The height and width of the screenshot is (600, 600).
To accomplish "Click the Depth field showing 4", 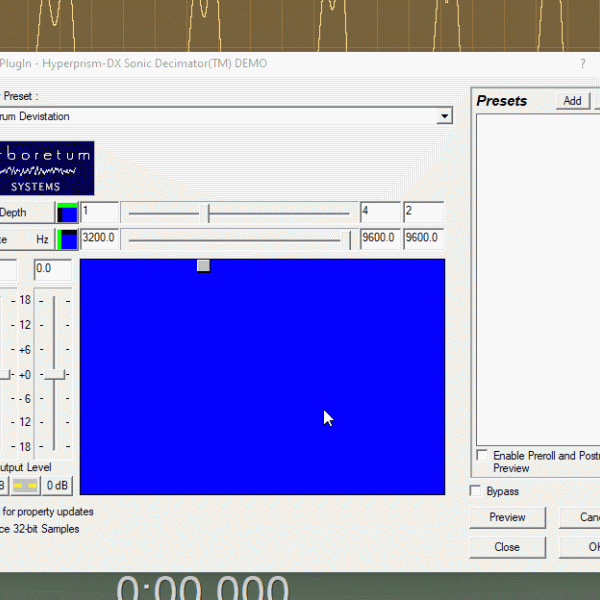I will 380,212.
